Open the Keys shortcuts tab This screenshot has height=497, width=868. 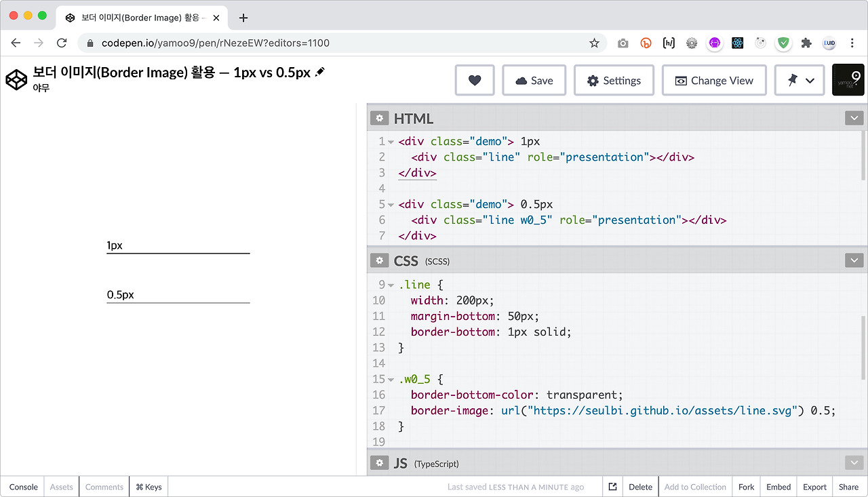tap(149, 487)
